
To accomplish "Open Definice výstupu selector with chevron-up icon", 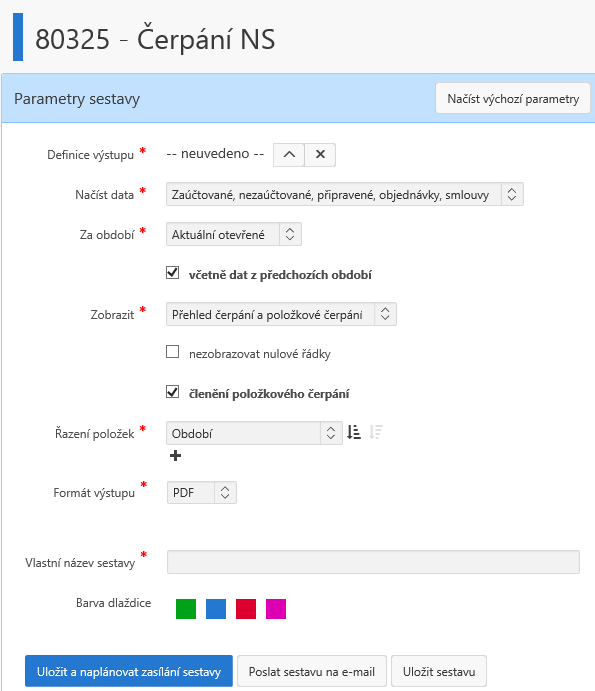I will coord(289,155).
